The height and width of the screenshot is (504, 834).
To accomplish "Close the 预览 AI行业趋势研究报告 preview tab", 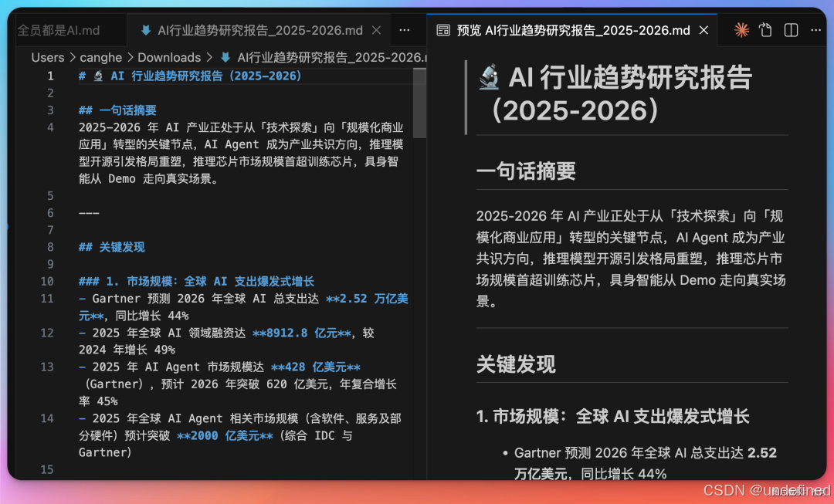I will (703, 30).
